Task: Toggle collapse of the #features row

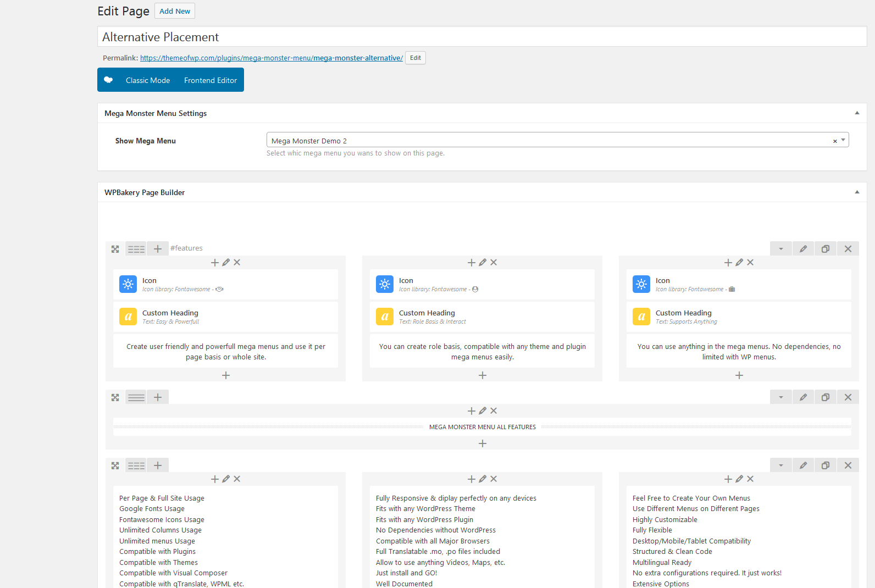Action: pos(780,249)
